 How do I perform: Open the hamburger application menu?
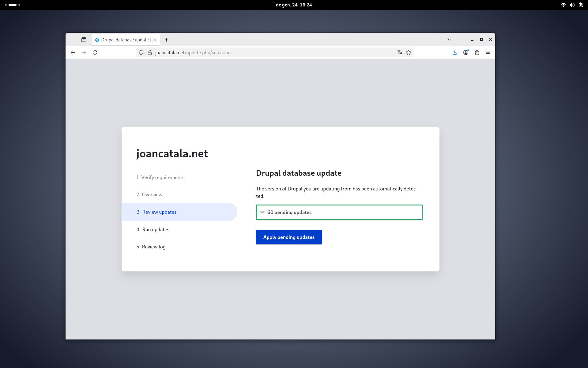click(488, 52)
